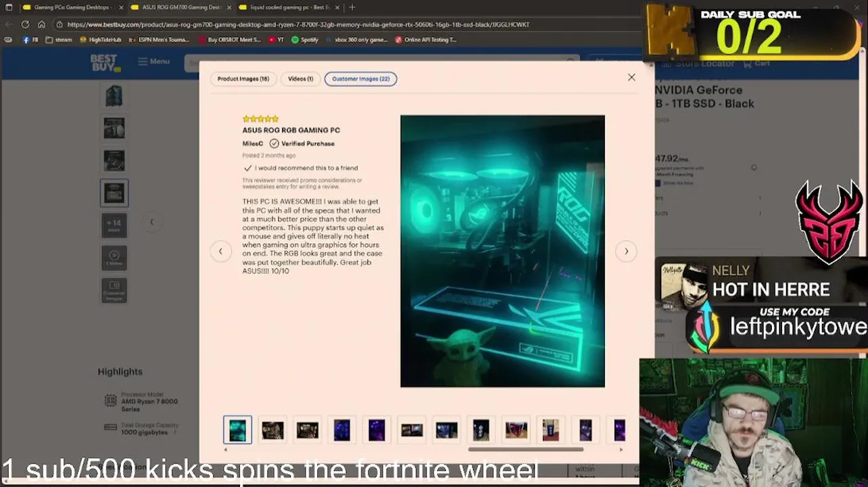868x487 pixels.
Task: Close the 'liquid cooled gaming pc' browser tab
Action: 338,7
